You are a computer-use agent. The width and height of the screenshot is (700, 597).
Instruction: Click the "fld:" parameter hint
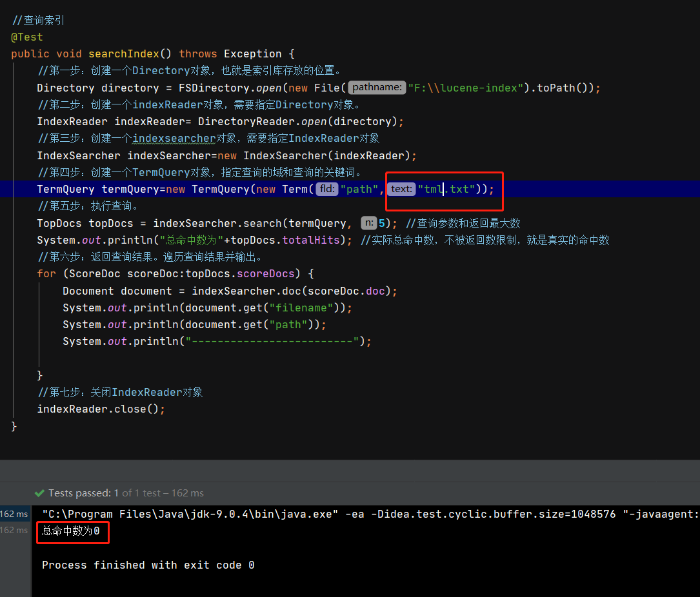click(327, 189)
